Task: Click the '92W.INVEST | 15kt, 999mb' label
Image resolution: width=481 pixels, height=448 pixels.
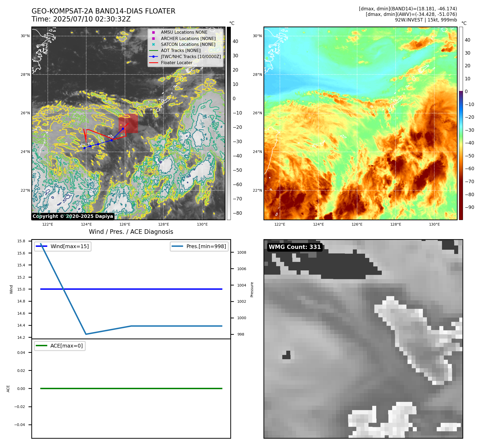Action: (426, 20)
